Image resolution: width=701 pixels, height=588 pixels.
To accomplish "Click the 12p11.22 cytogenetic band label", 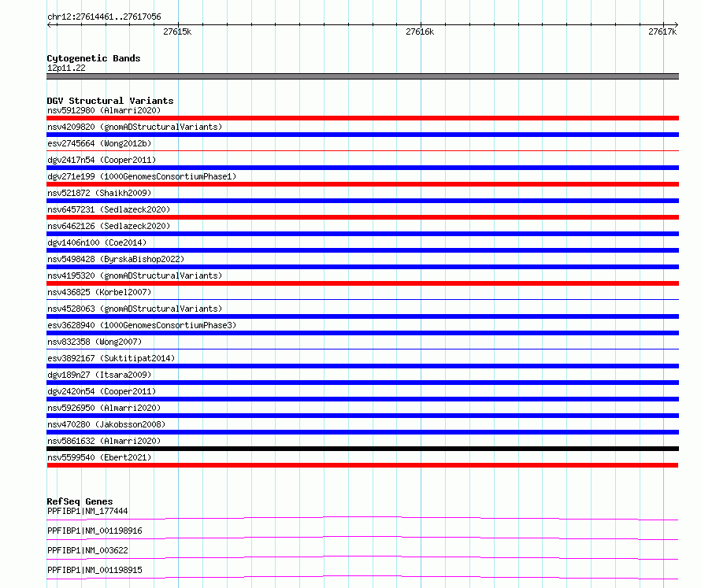I will tap(66, 68).
